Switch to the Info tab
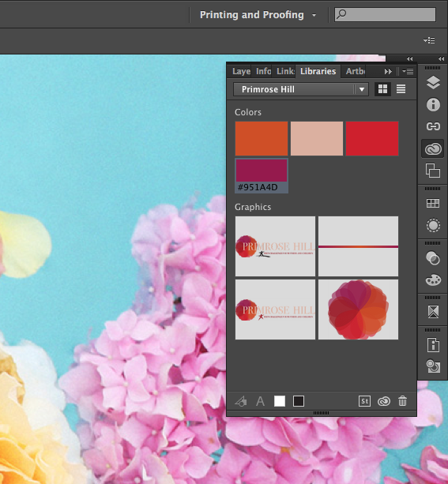448x484 pixels. click(x=263, y=71)
